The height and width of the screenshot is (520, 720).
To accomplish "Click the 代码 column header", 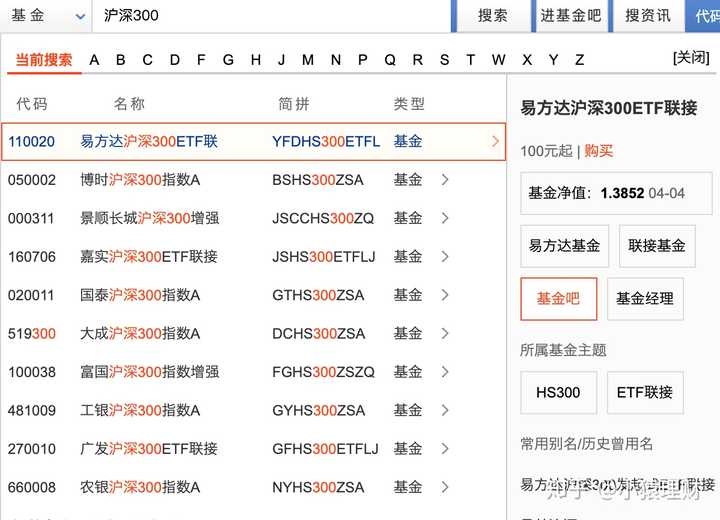I will [x=32, y=104].
